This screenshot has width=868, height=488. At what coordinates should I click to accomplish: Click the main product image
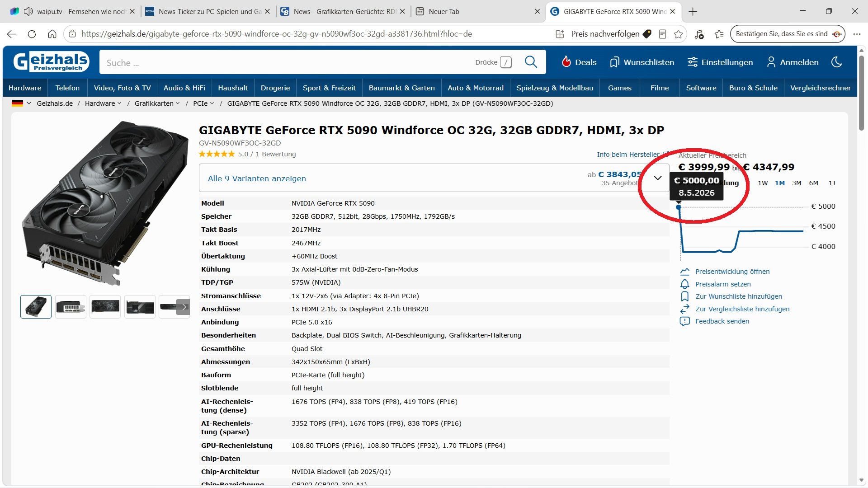(x=105, y=203)
